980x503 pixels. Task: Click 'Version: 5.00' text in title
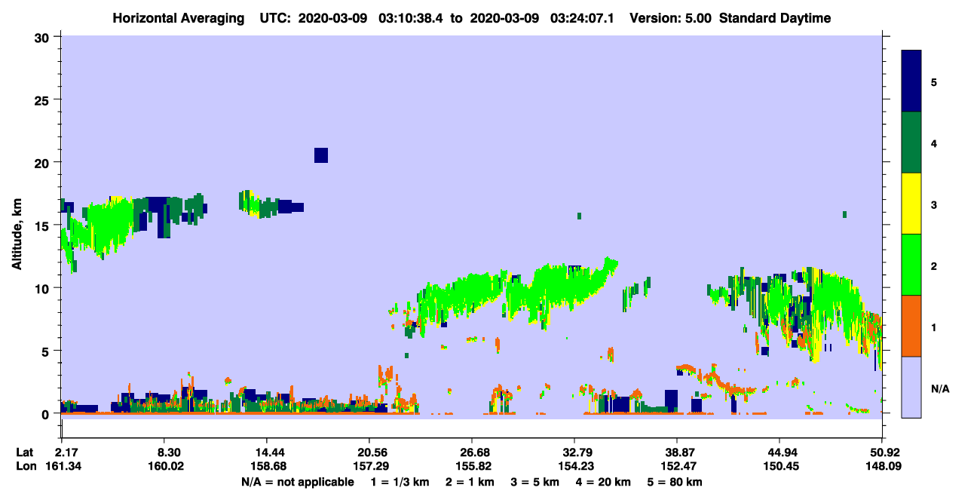tap(670, 18)
